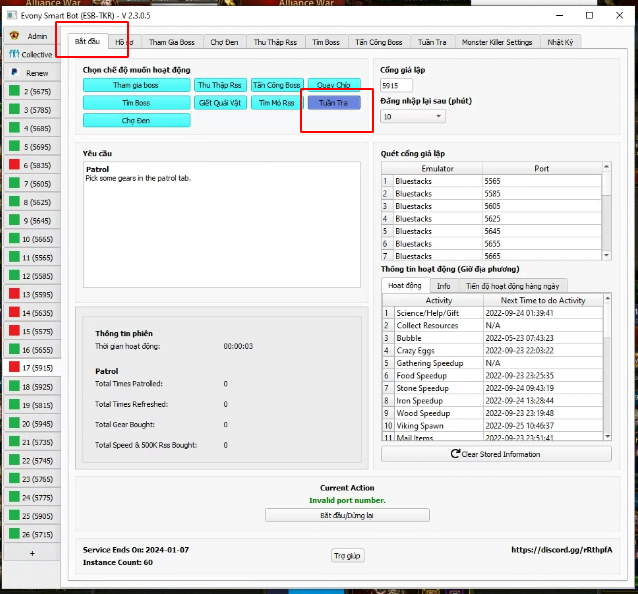638x594 pixels.
Task: Click the Trợ giúp help button
Action: pos(345,555)
